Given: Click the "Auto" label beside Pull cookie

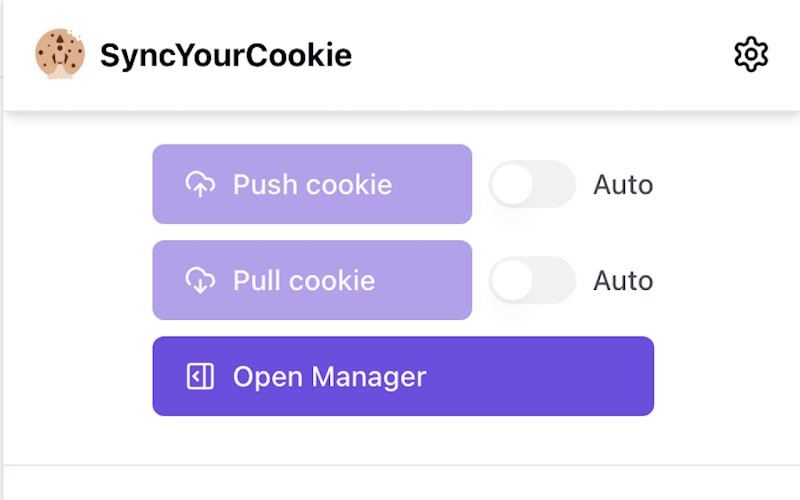Looking at the screenshot, I should tap(623, 281).
